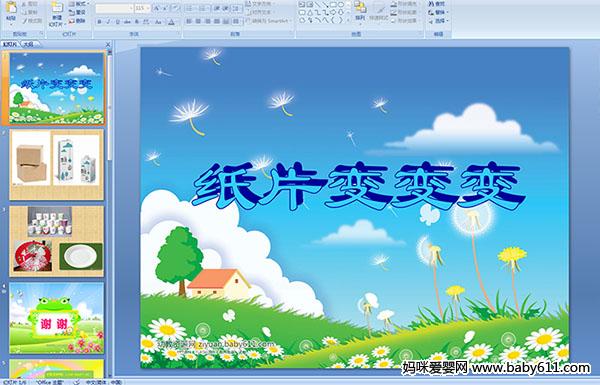This screenshot has height=385, width=600.
Task: Select slide 2 thumbnail with cardboard boxes
Action: pyautogui.click(x=57, y=165)
